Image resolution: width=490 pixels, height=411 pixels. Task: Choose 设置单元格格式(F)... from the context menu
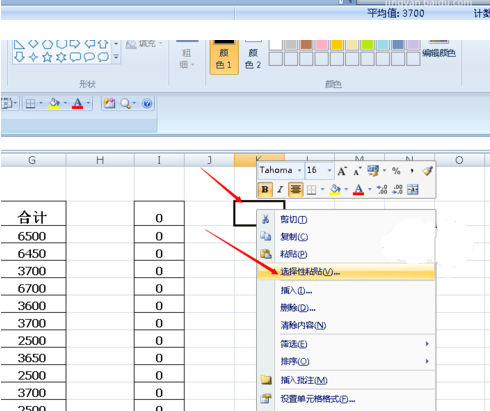point(346,399)
